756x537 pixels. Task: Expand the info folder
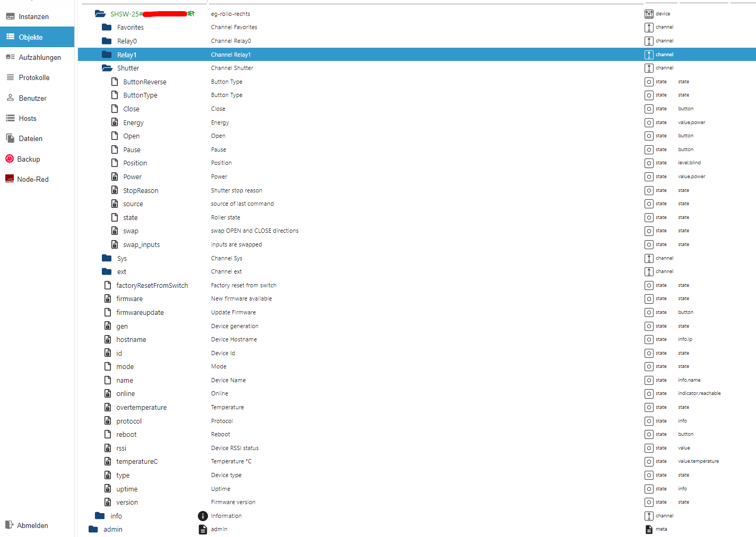[100, 516]
